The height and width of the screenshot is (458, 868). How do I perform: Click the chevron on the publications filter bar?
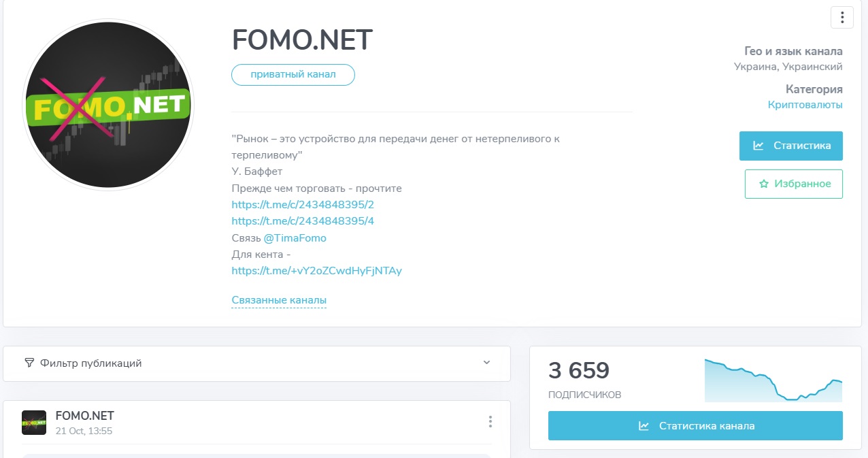pos(487,363)
